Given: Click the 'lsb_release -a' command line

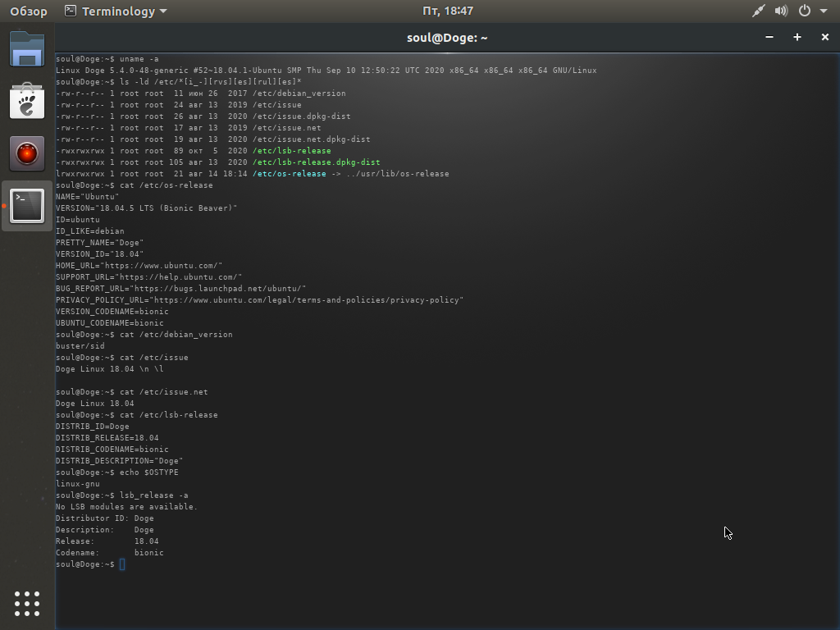Looking at the screenshot, I should point(122,495).
